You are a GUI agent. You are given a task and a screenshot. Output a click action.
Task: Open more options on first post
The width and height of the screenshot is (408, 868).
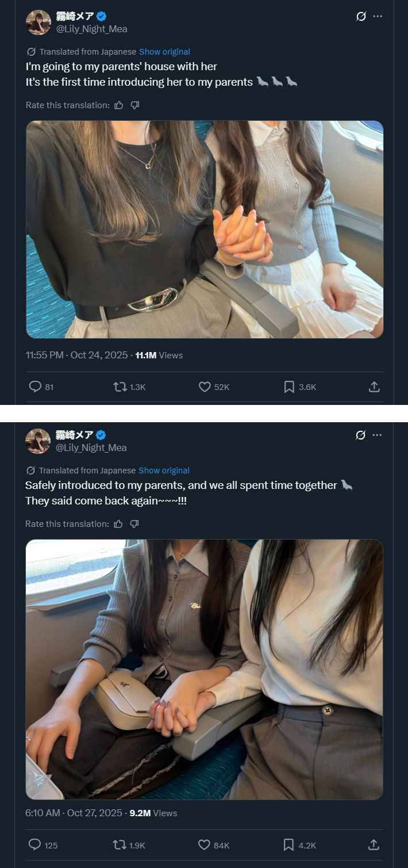[378, 16]
